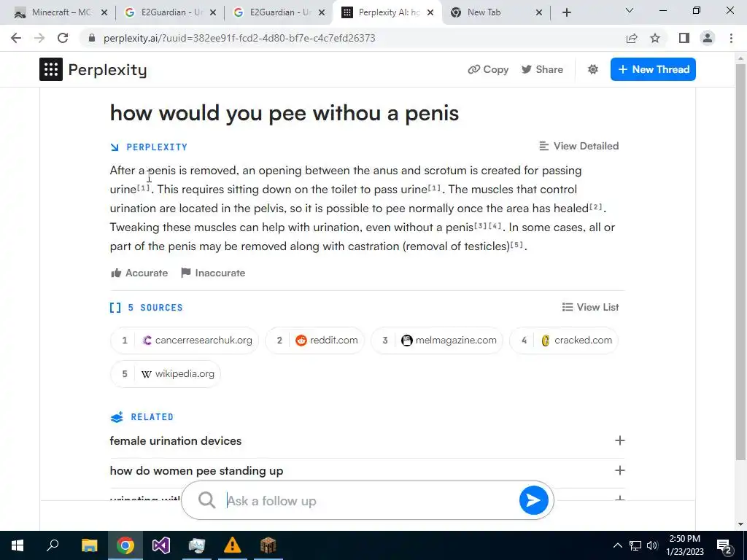The image size is (747, 560).
Task: Click the New Thread button
Action: tap(653, 69)
